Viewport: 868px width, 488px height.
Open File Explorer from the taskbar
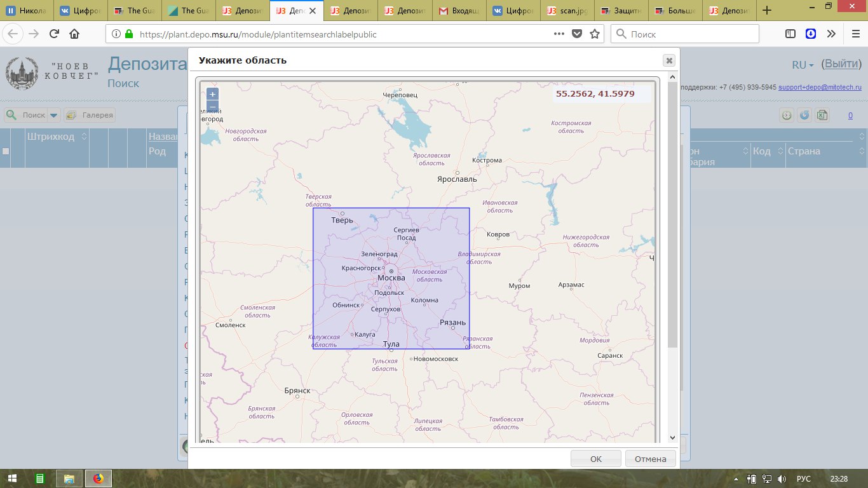point(69,478)
